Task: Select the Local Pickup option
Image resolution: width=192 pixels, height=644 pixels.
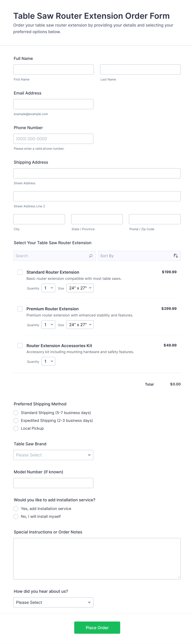Action: [16, 428]
